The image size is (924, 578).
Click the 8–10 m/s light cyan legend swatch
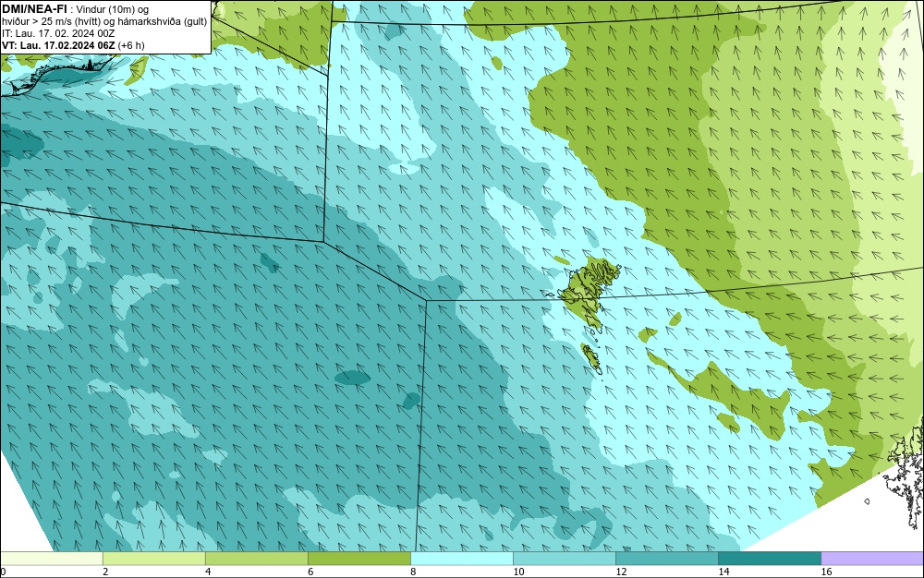coord(461,559)
